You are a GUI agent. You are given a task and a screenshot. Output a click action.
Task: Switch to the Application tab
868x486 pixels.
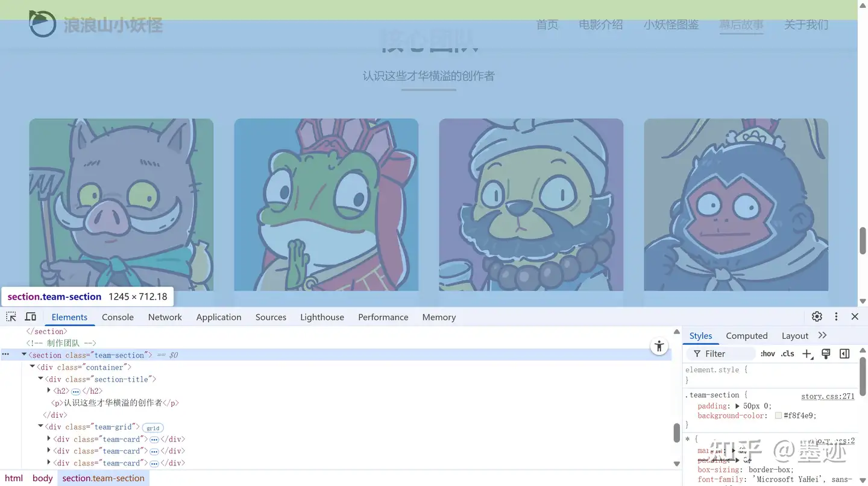(x=219, y=317)
